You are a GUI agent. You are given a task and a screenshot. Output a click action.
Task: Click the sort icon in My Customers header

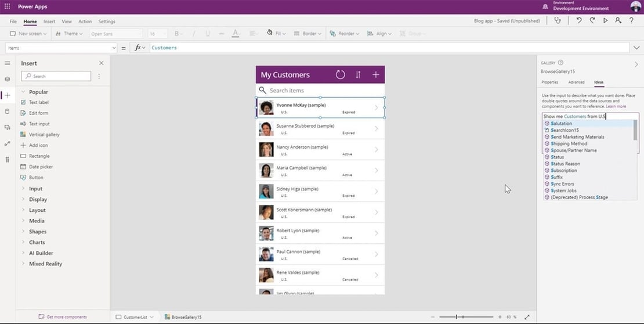[358, 75]
